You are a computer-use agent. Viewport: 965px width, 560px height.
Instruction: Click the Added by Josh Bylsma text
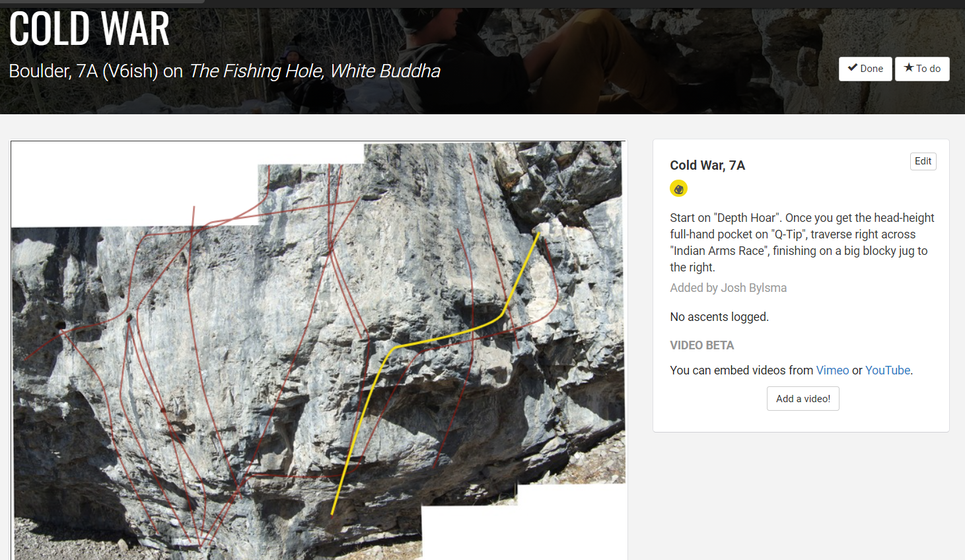click(728, 288)
